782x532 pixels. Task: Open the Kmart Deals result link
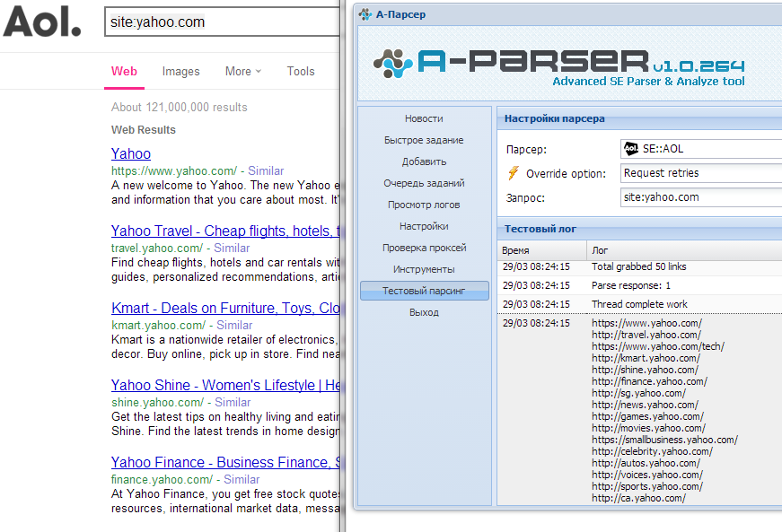225,308
